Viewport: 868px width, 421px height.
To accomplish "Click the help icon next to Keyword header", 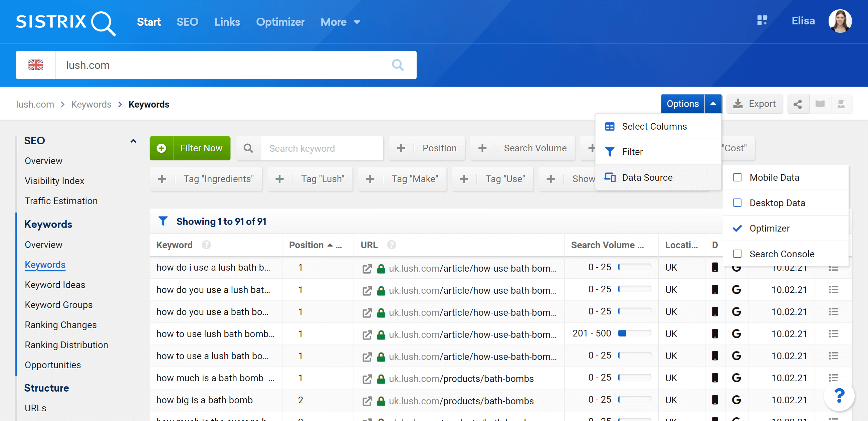I will click(206, 245).
